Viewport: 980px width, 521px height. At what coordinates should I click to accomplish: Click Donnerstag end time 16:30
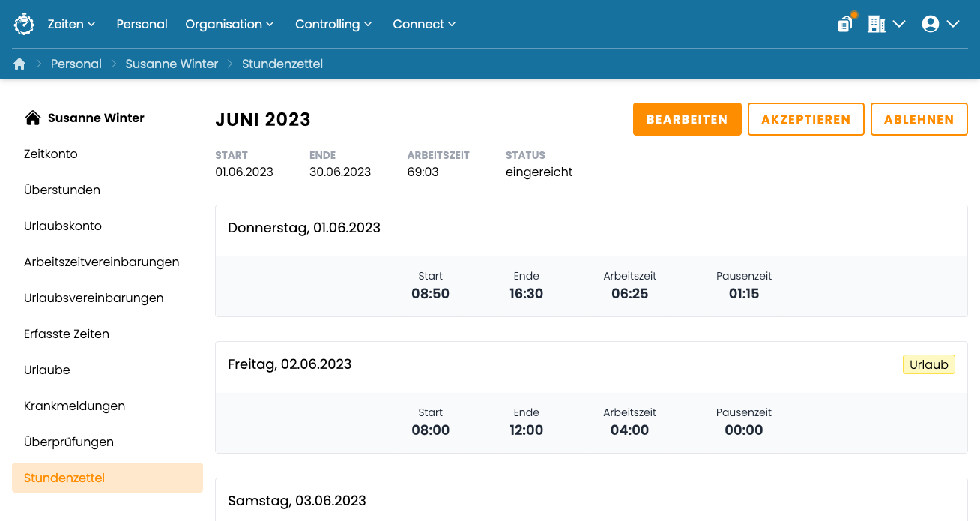click(x=527, y=294)
